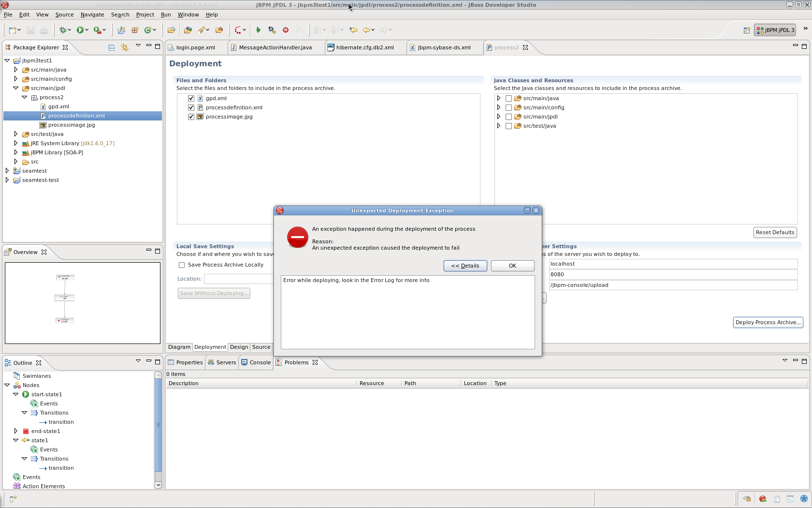Click the server port field showing 8080
Viewport: 812px width, 508px height.
click(x=673, y=274)
